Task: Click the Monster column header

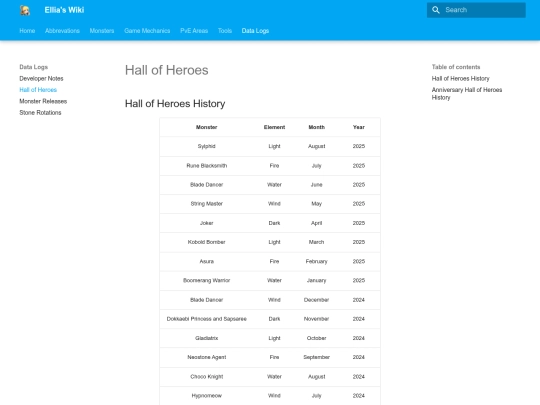Action: click(x=207, y=127)
